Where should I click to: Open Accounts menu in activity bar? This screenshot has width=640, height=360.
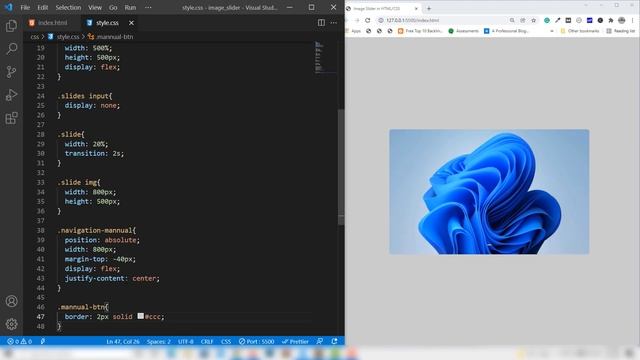point(11,301)
